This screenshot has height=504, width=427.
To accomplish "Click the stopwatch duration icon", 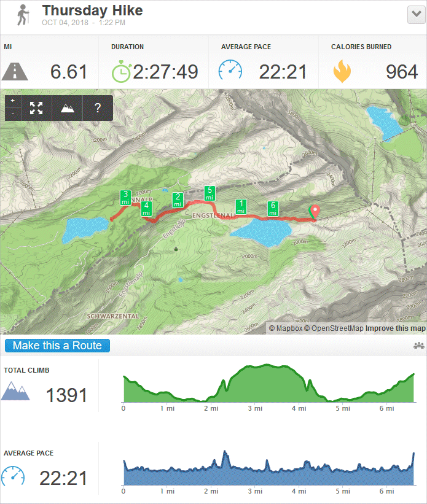I will click(121, 71).
